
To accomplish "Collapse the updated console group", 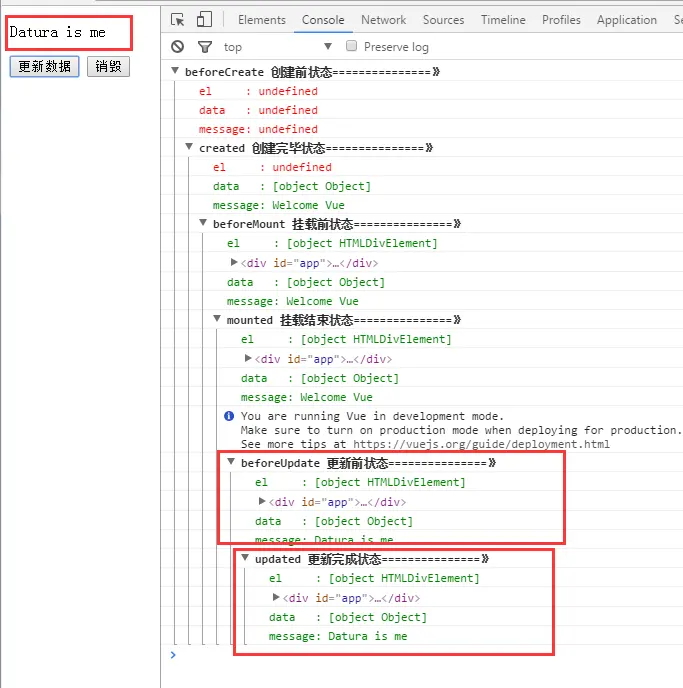I will point(245,558).
